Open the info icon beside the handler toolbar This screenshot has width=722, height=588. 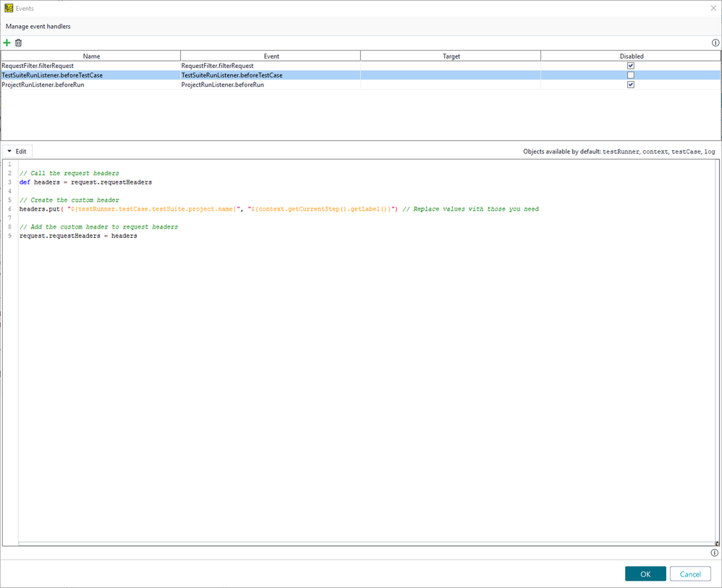point(715,43)
